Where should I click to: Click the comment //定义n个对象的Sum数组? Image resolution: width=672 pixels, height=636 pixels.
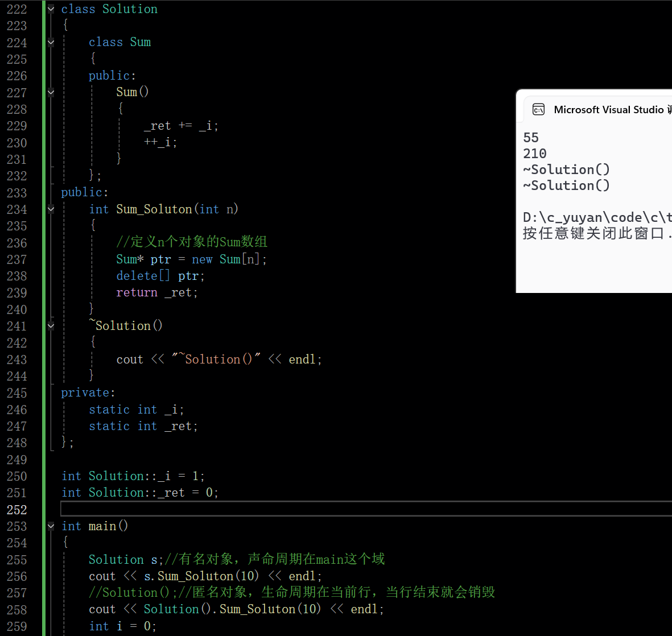coord(192,242)
